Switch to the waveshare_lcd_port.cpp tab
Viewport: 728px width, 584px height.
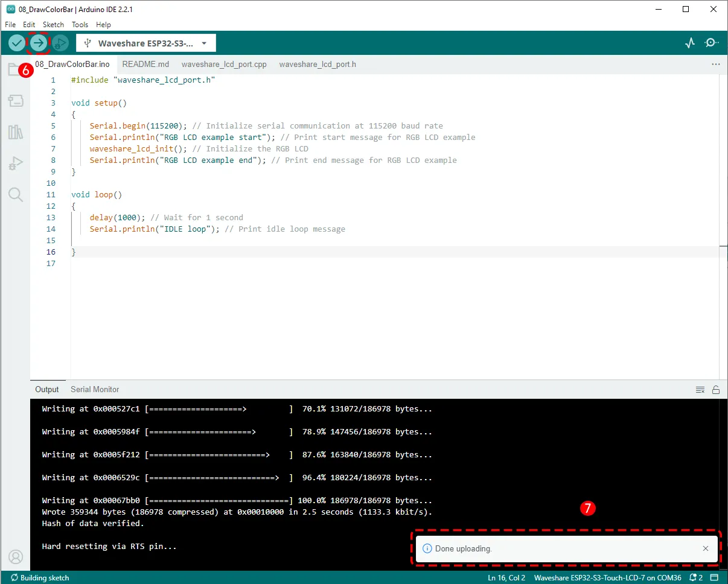224,64
